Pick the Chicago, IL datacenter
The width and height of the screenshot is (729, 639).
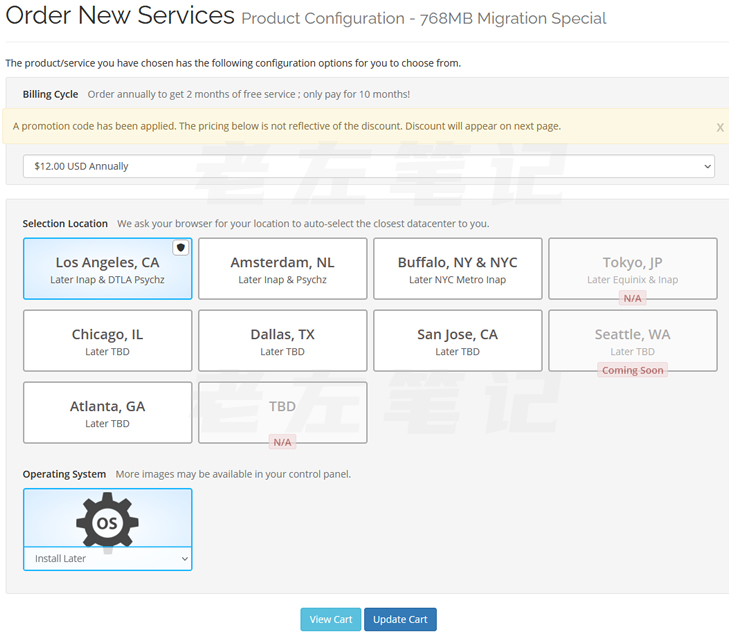[x=107, y=341]
